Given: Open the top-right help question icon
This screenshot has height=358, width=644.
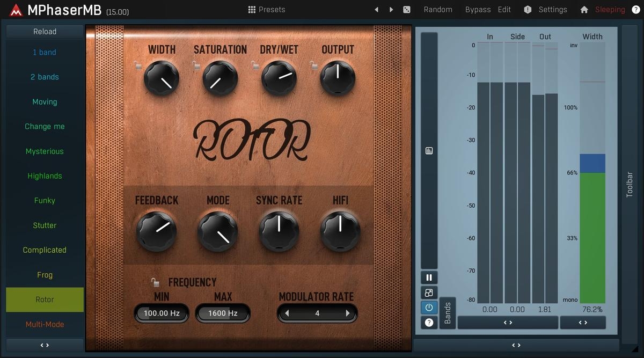Looking at the screenshot, I should pyautogui.click(x=636, y=10).
